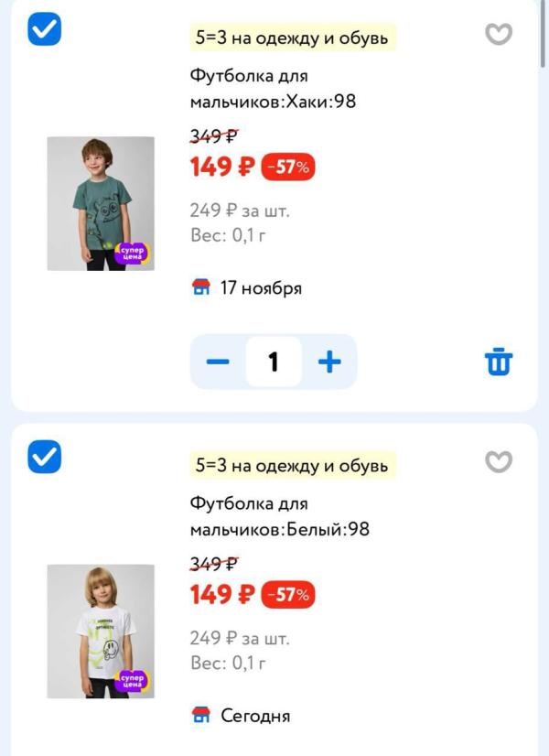
Task: Tap second 5=3 на одежду и обувь promo label
Action: tap(292, 465)
